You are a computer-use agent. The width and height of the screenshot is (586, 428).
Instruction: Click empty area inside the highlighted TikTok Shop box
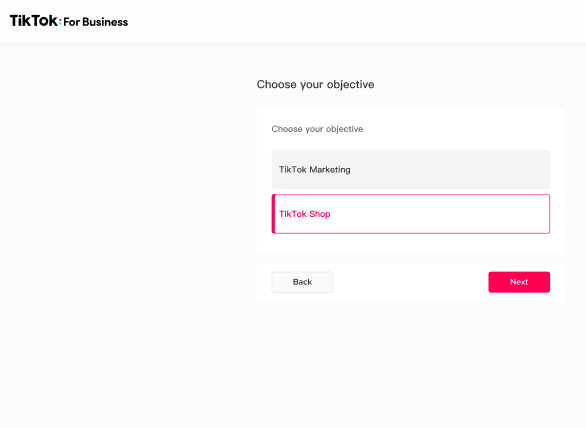tap(441, 214)
